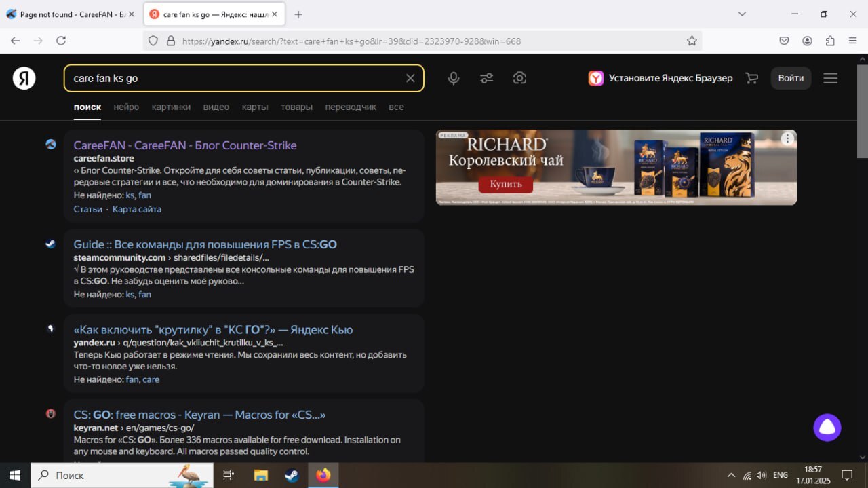Click the Войти login button

791,78
